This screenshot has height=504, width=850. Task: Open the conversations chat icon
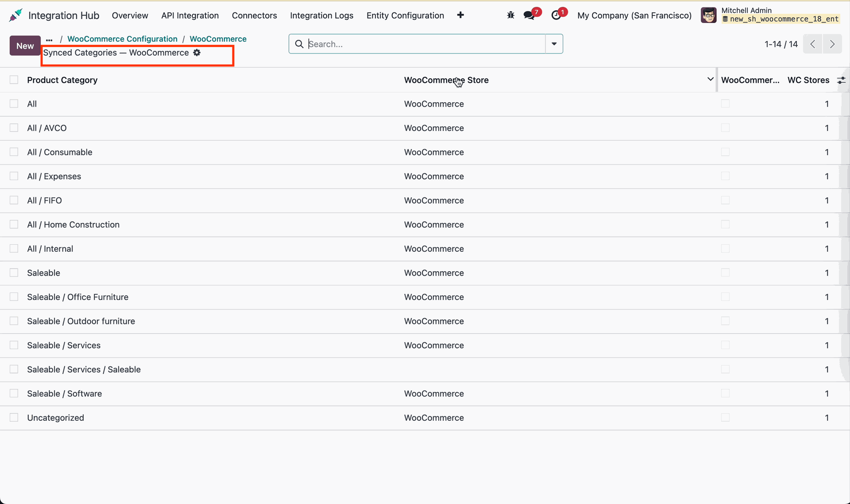(529, 15)
